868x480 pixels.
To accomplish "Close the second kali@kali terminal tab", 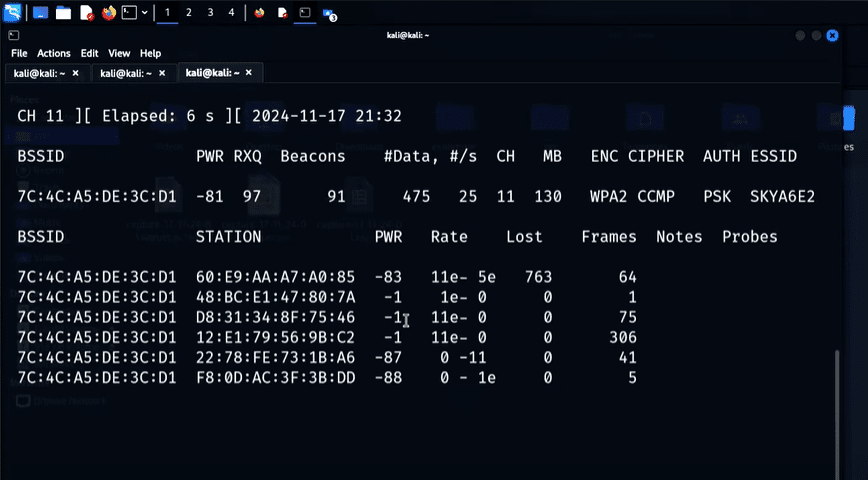I will pos(163,73).
